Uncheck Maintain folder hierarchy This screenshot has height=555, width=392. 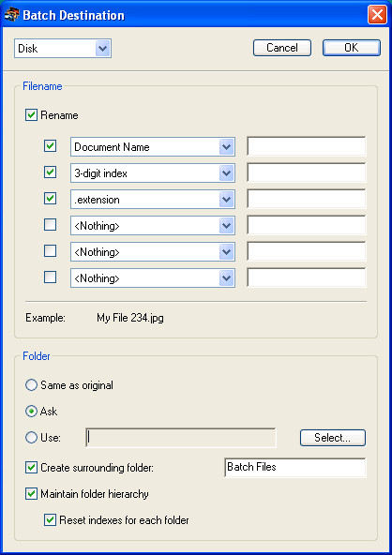pyautogui.click(x=31, y=494)
